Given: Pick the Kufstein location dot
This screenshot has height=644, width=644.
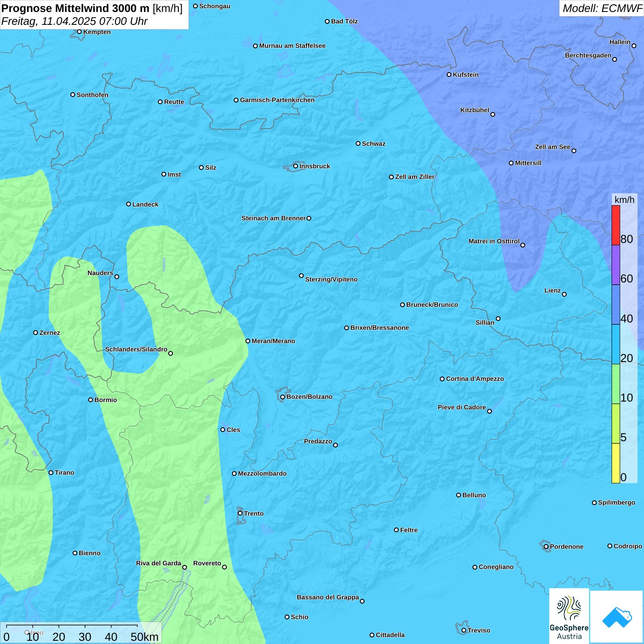Looking at the screenshot, I should 449,75.
